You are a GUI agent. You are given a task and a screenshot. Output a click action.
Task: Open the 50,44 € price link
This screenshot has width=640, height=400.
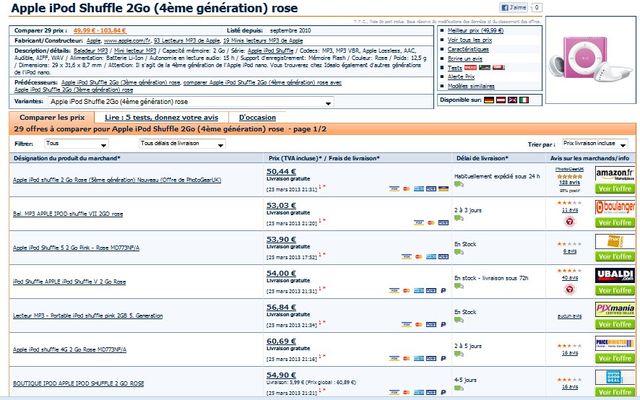click(x=281, y=171)
